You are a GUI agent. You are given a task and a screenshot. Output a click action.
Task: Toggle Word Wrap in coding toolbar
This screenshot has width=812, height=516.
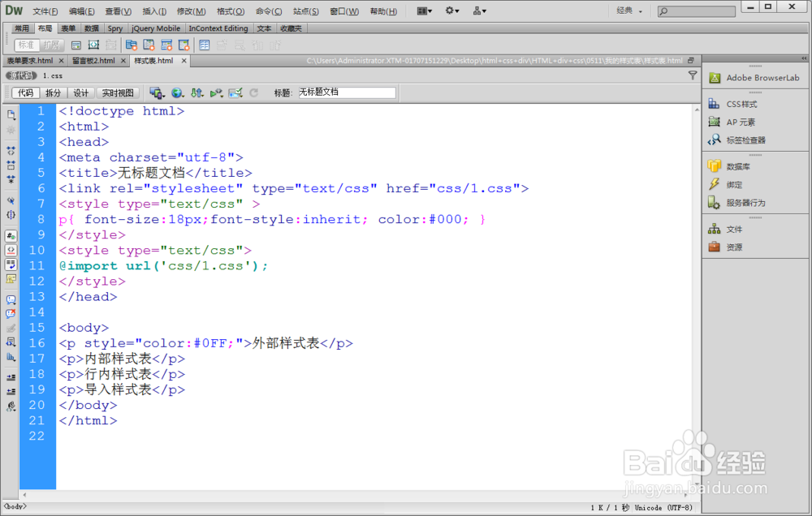[x=11, y=264]
